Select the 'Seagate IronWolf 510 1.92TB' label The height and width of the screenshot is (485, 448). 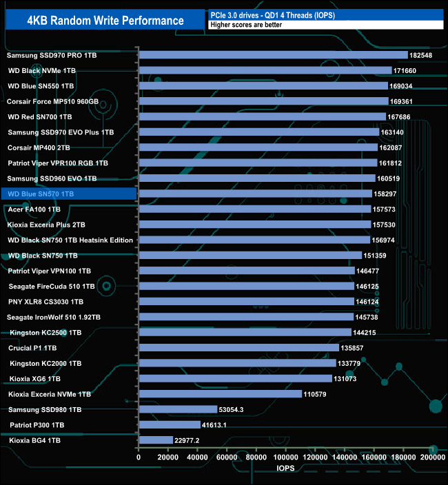coord(54,318)
